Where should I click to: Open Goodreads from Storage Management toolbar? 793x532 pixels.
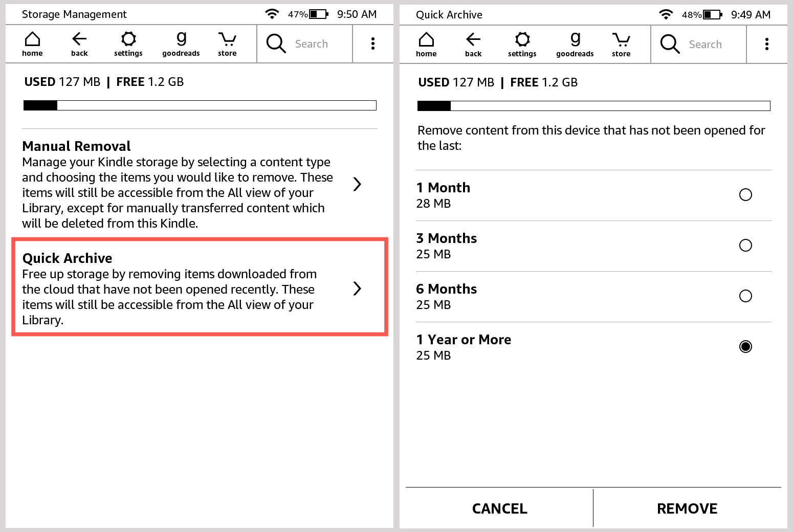(181, 44)
